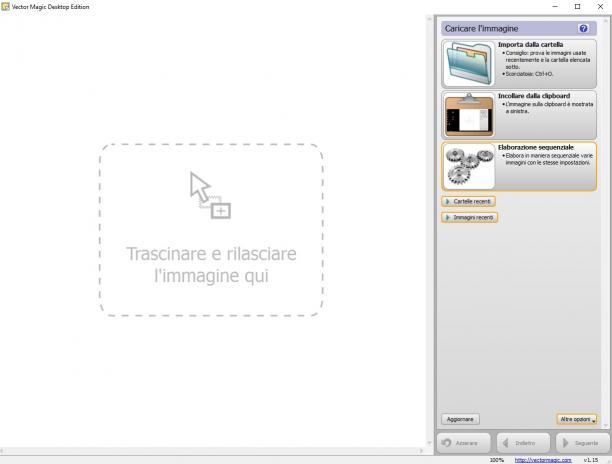This screenshot has width=612, height=464.
Task: Close the Vector Magic window
Action: point(600,7)
